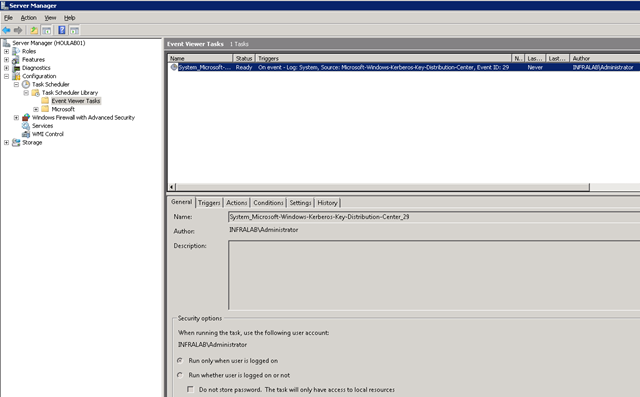Screen dimensions: 640x397
Task: Click the WMI Control icon
Action: pyautogui.click(x=26, y=134)
